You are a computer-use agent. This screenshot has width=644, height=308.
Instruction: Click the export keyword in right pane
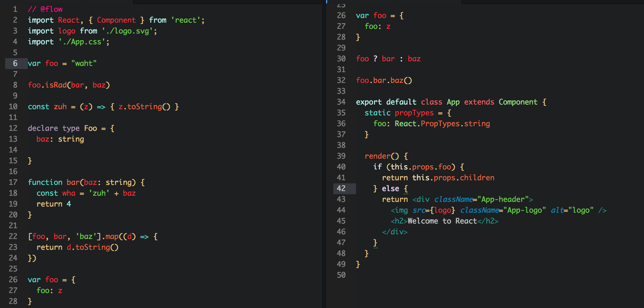point(369,102)
